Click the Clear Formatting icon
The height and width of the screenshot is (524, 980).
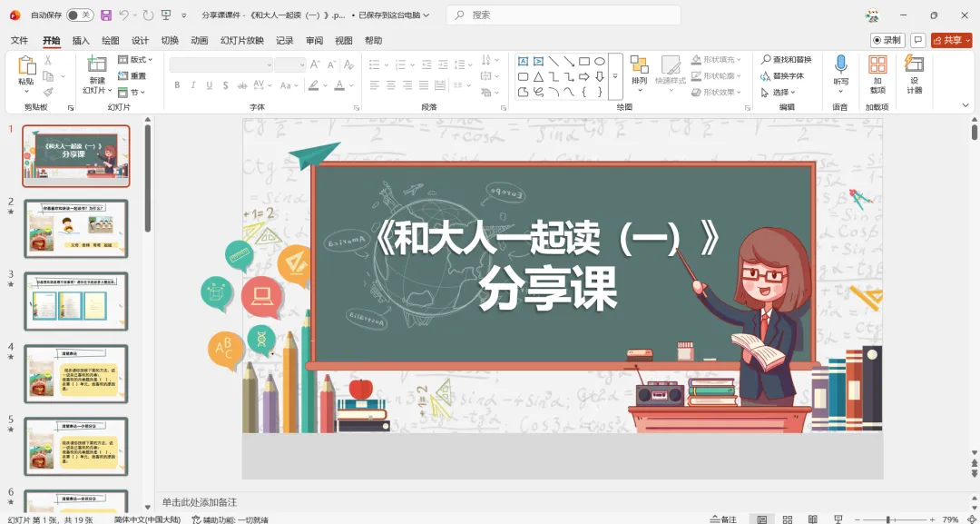[x=348, y=64]
